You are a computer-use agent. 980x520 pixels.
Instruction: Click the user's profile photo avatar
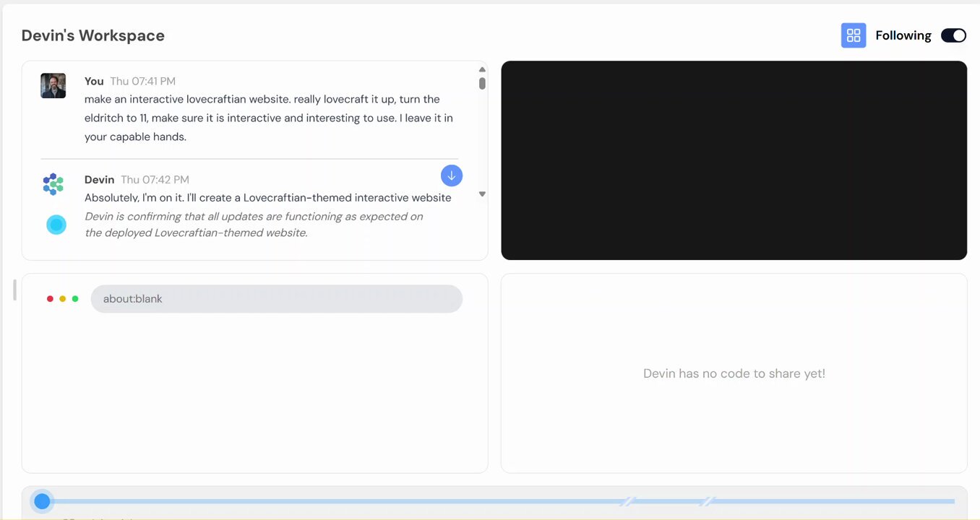point(53,86)
